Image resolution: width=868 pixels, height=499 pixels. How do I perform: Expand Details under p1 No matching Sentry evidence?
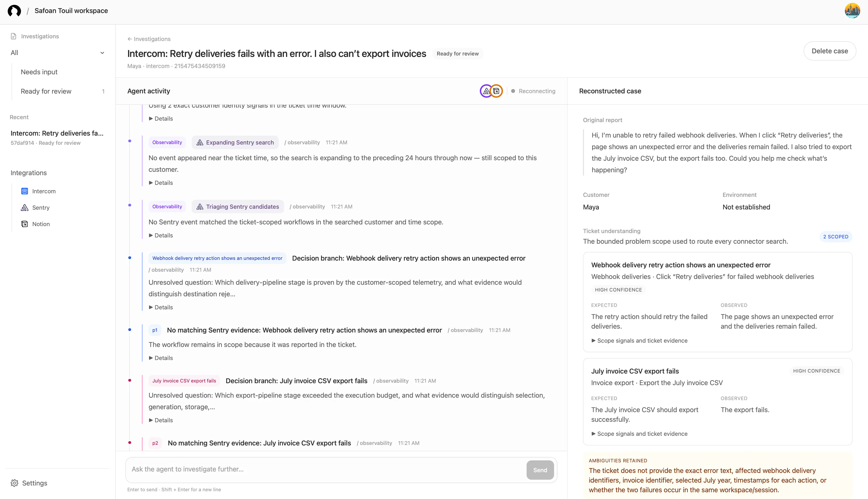point(161,358)
